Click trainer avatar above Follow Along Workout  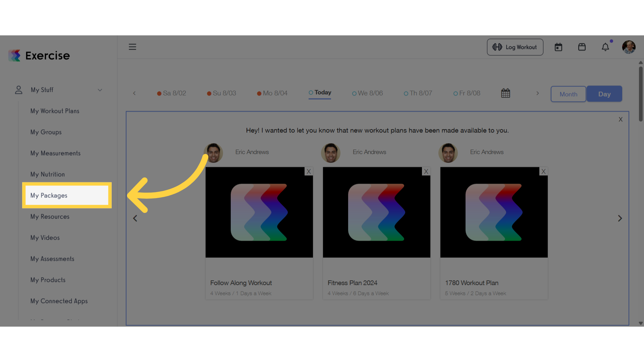(x=213, y=153)
